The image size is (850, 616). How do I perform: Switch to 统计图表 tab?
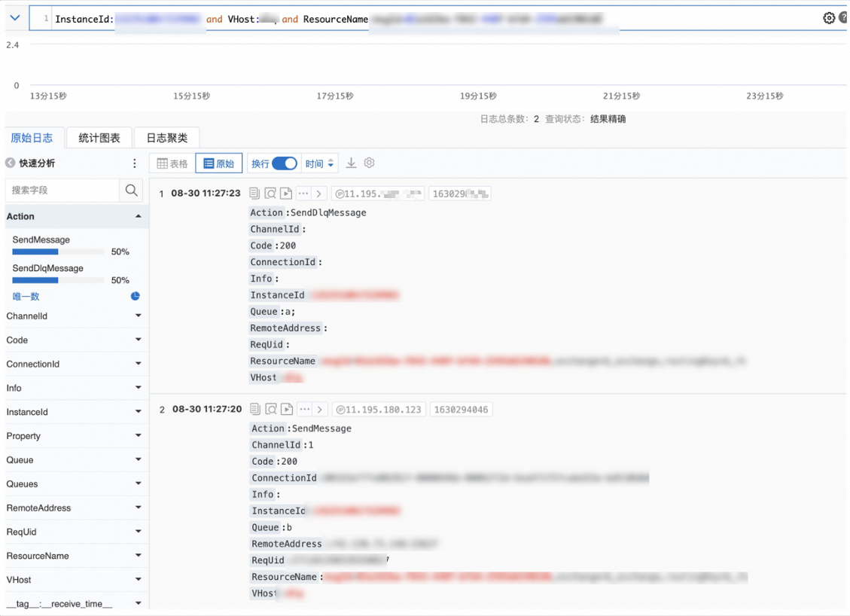point(99,138)
